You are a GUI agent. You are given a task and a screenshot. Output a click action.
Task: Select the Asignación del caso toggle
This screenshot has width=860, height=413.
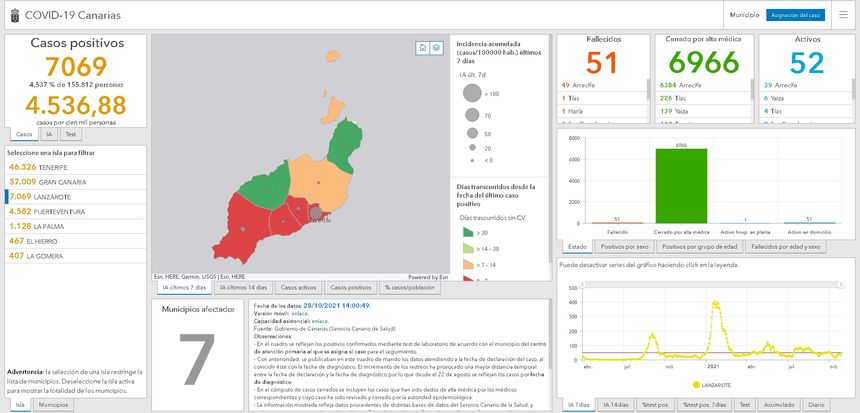coord(796,16)
